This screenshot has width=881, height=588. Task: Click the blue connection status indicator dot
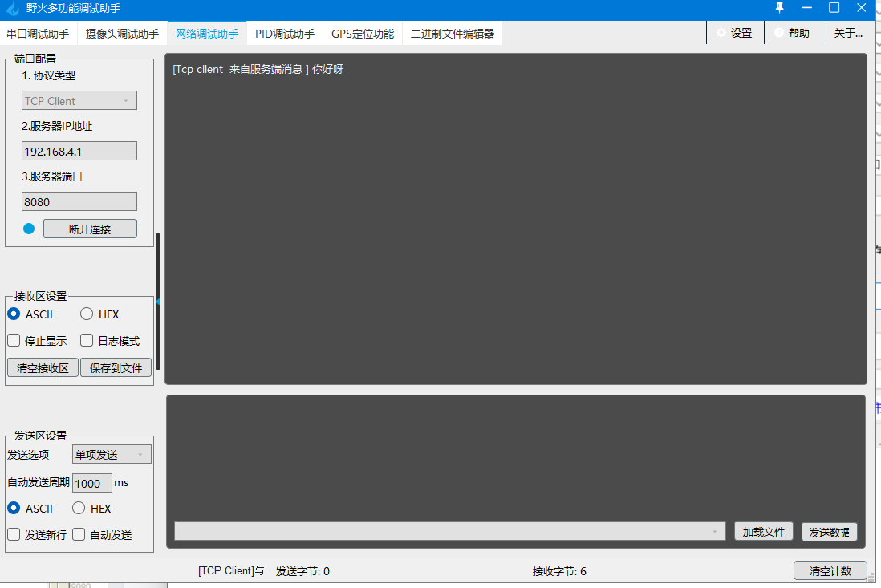(28, 228)
